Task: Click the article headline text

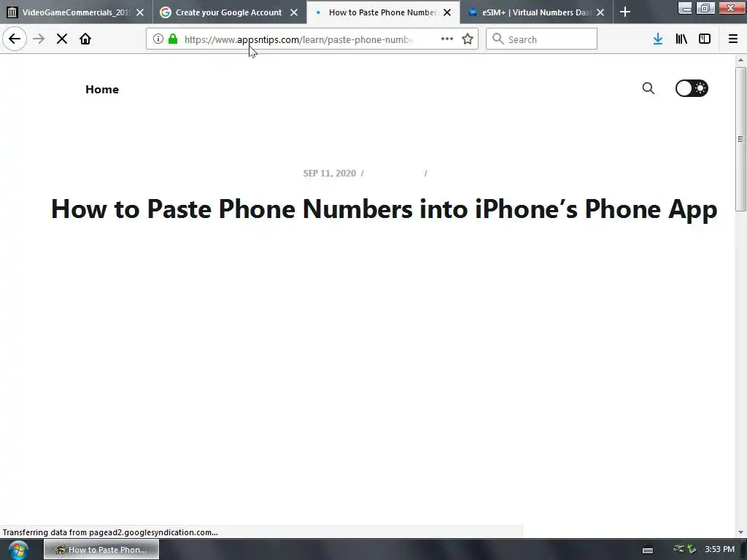Action: pos(384,209)
